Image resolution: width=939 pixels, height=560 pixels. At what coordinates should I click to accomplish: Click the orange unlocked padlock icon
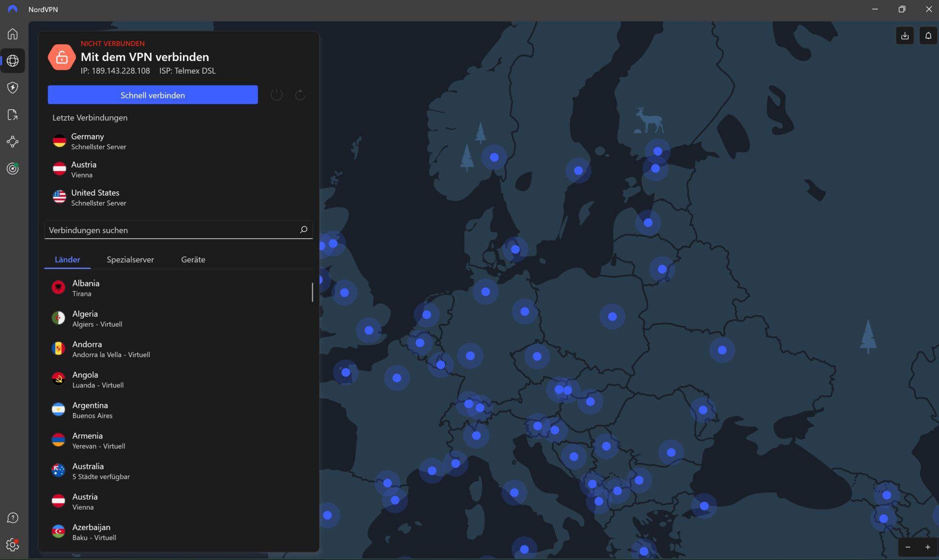pos(62,57)
